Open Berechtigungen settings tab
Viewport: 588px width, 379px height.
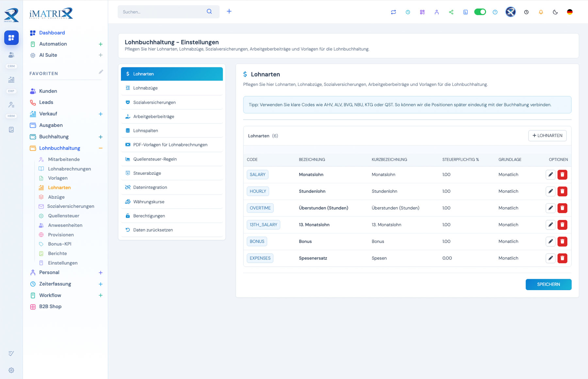(172, 216)
